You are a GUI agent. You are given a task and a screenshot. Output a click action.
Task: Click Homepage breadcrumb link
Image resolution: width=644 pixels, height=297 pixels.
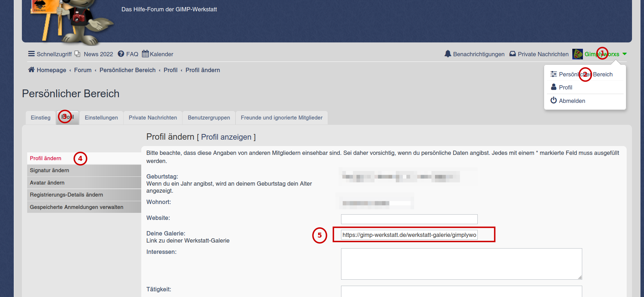(x=52, y=70)
